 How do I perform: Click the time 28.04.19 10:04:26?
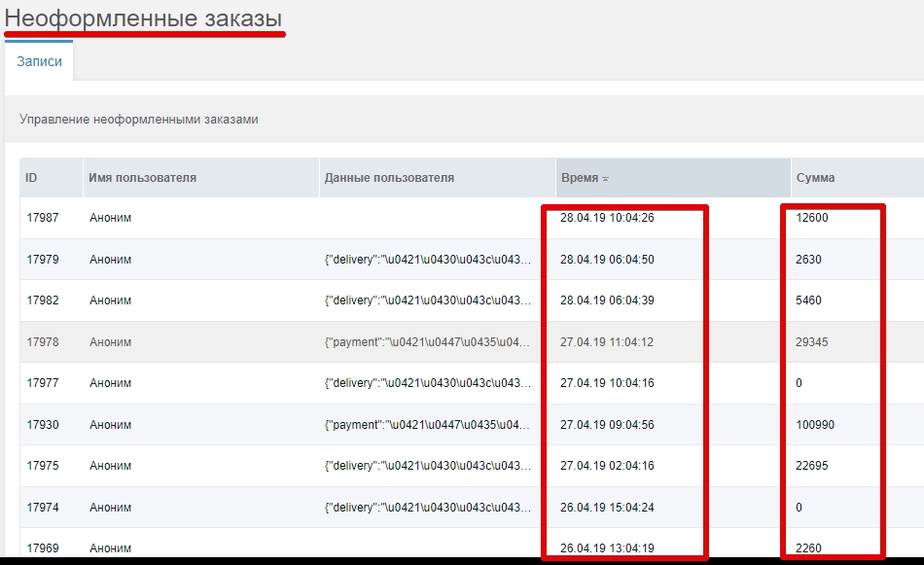(607, 218)
